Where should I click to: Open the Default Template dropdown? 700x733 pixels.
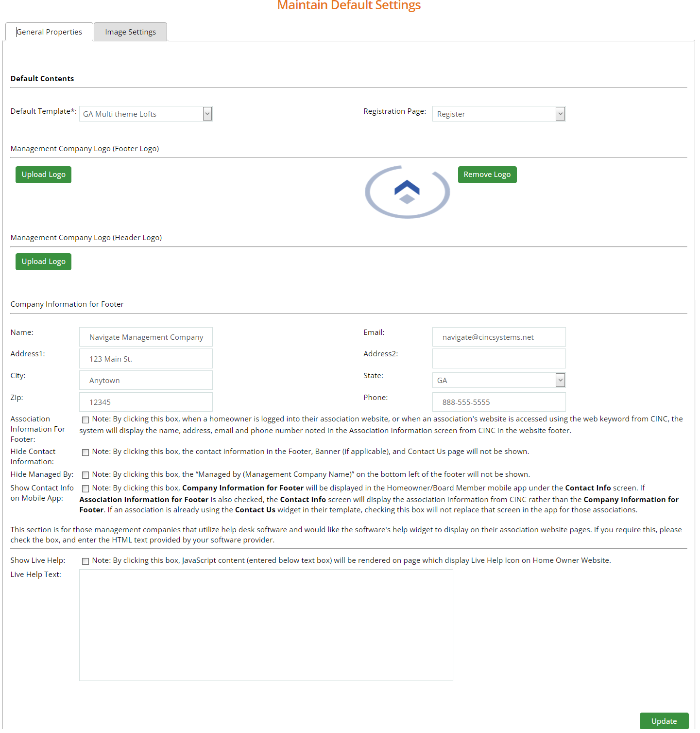pos(146,114)
